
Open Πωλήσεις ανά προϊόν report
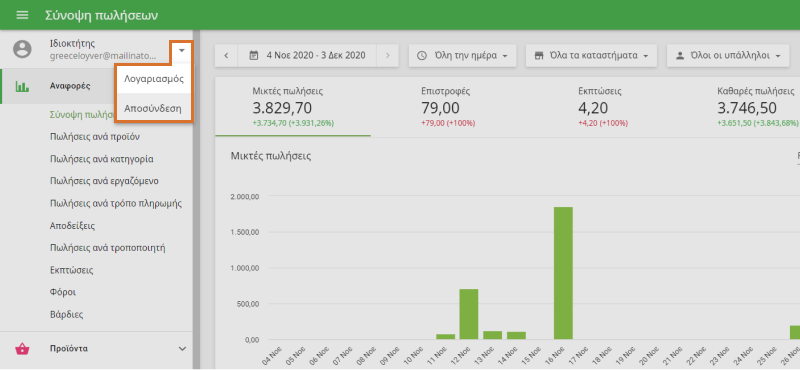pyautogui.click(x=95, y=137)
